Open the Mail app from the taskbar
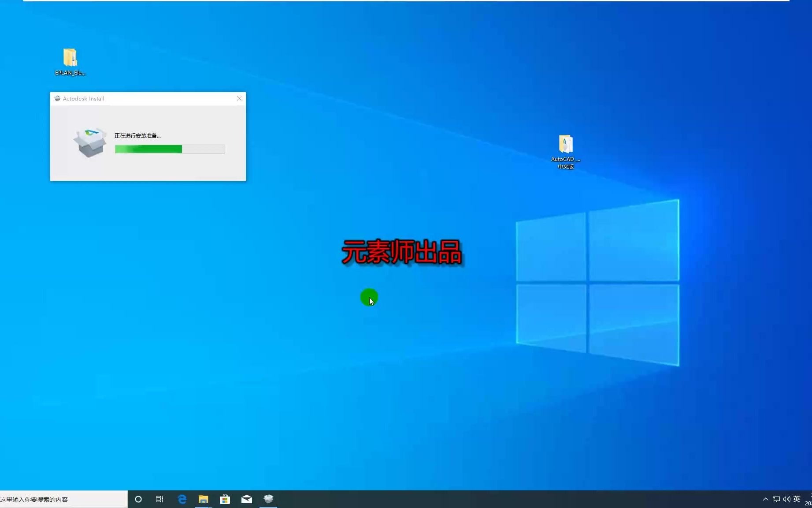 click(x=247, y=499)
